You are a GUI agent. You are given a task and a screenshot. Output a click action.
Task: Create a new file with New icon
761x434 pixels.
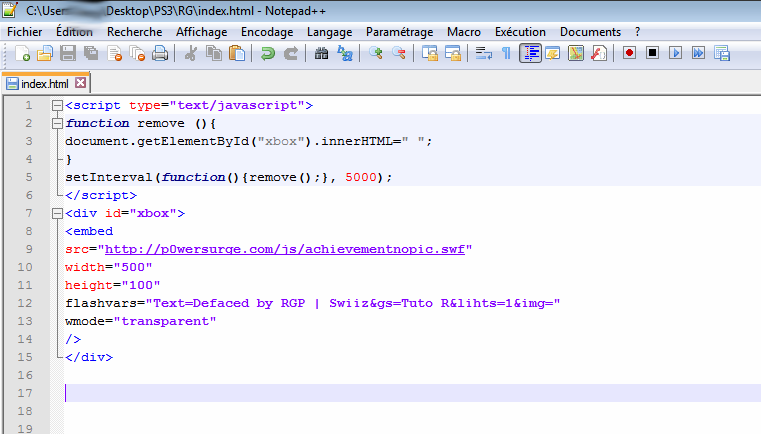click(x=22, y=53)
